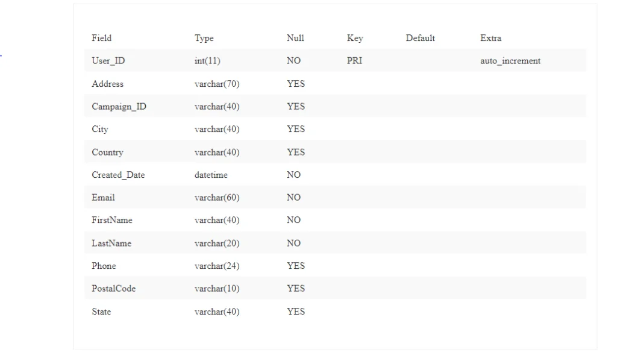Click the Address field row
This screenshot has width=617, height=364.
(x=335, y=83)
